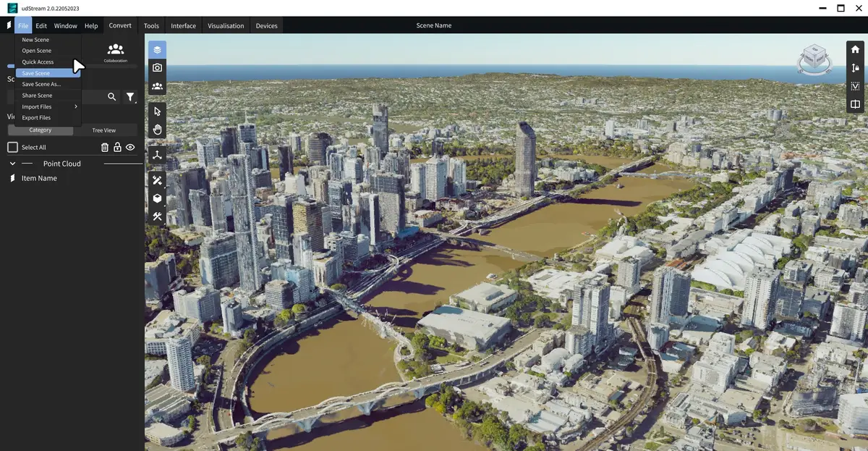Switch to Category view
The width and height of the screenshot is (868, 451).
click(x=41, y=130)
